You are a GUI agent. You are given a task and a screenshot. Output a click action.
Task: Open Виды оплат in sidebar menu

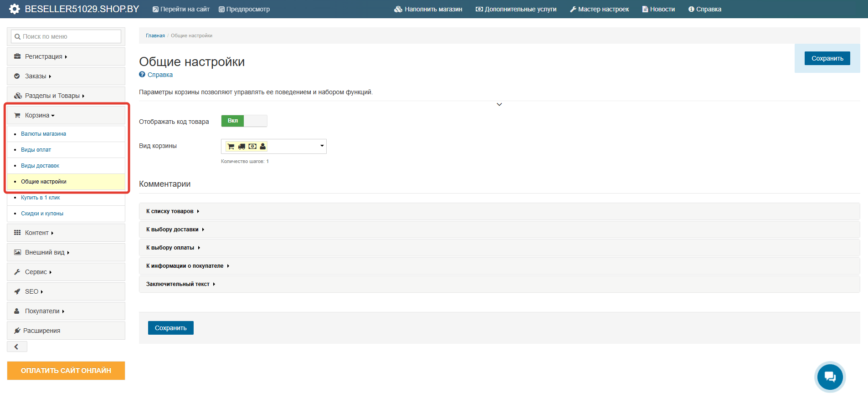[x=36, y=150]
